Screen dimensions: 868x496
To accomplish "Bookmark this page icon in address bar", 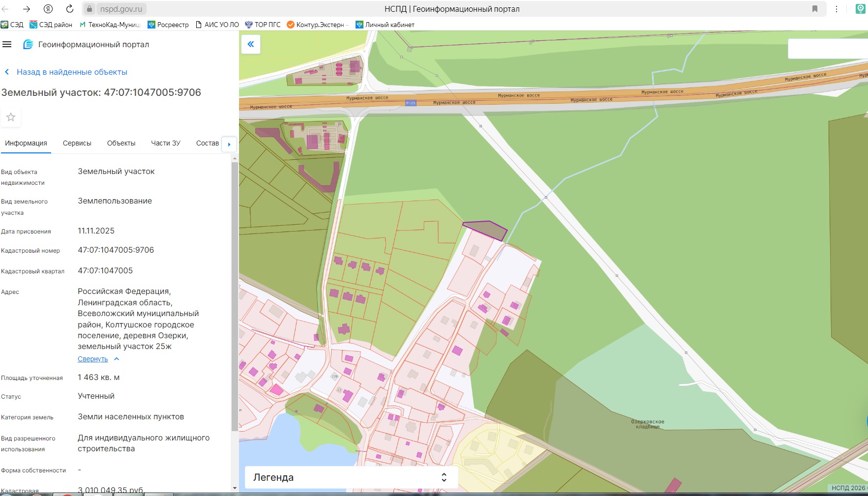I will click(815, 9).
